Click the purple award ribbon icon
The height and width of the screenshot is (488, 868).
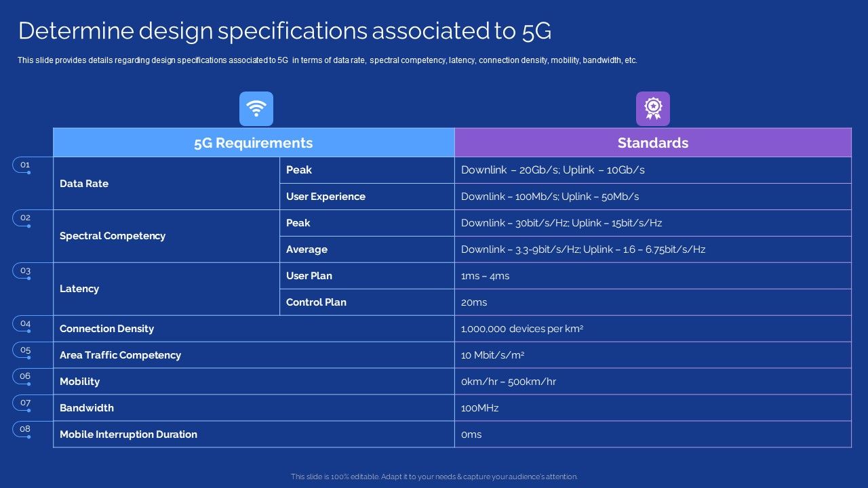coord(653,108)
